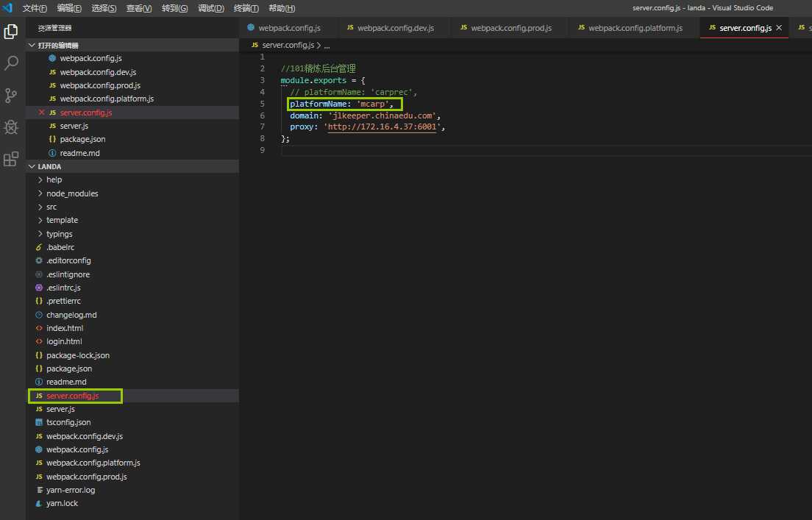
Task: Open the Debug view in activity bar
Action: [11, 127]
